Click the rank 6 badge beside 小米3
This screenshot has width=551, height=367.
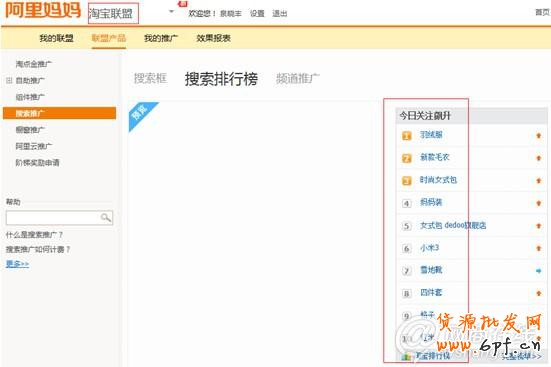click(407, 249)
